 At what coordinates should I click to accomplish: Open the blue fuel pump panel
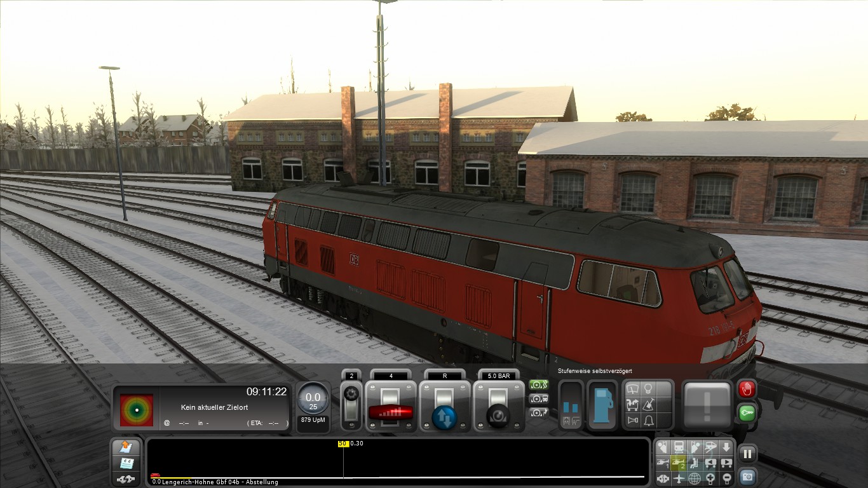pos(602,405)
